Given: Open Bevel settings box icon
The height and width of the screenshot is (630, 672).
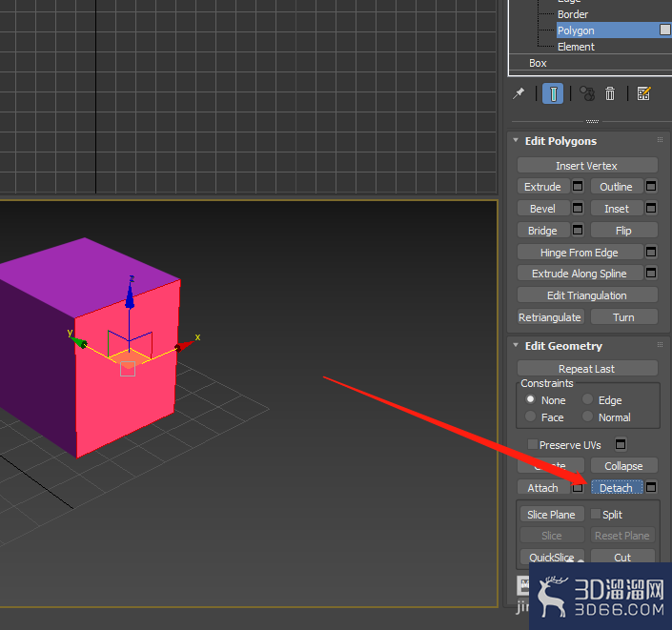Looking at the screenshot, I should 578,209.
